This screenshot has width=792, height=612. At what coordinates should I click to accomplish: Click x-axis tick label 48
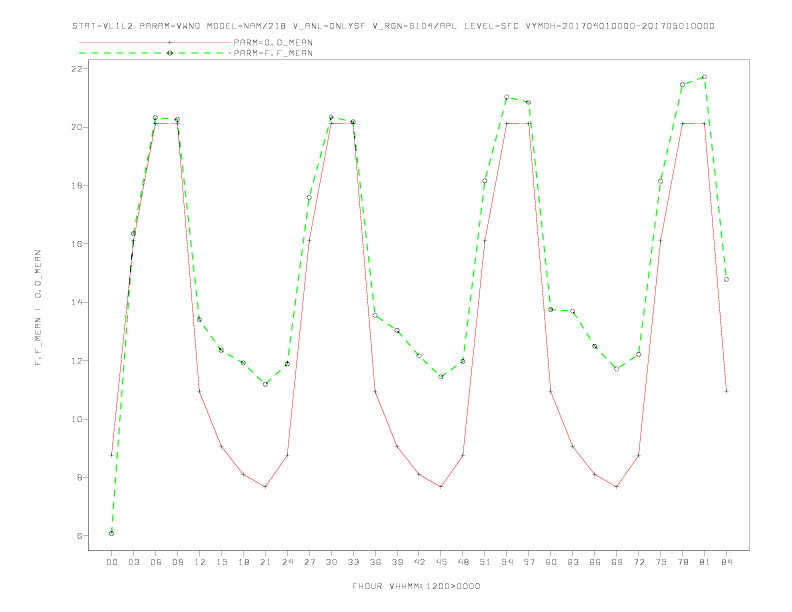tap(463, 562)
